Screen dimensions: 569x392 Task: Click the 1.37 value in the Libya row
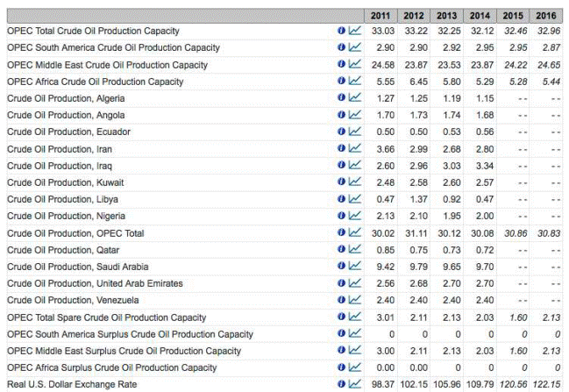coord(418,199)
